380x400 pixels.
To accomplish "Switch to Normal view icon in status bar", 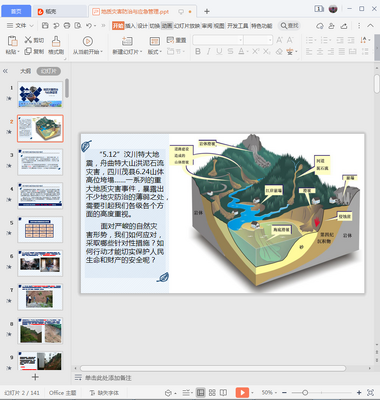I will [200, 393].
